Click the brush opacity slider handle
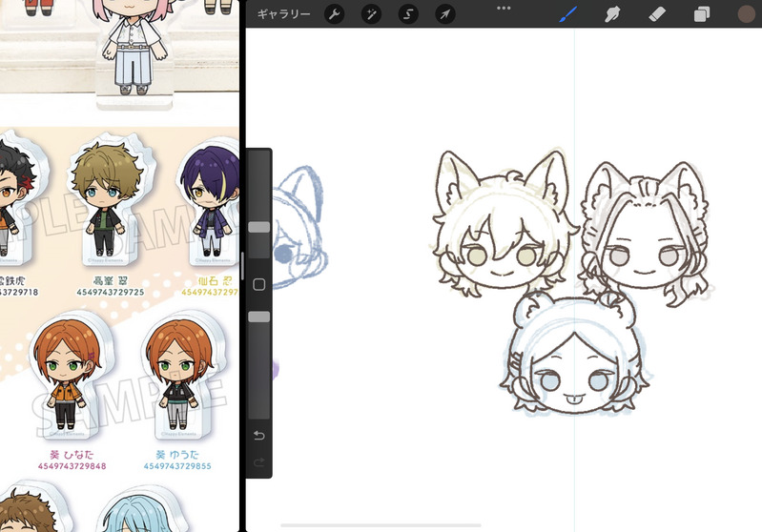Viewport: 762px width, 532px height. point(259,317)
